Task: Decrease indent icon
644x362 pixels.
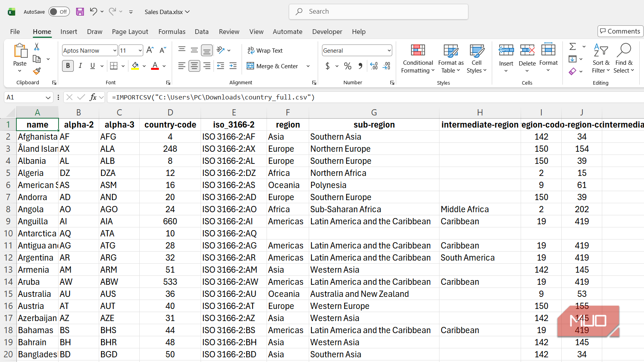Action: [x=221, y=66]
